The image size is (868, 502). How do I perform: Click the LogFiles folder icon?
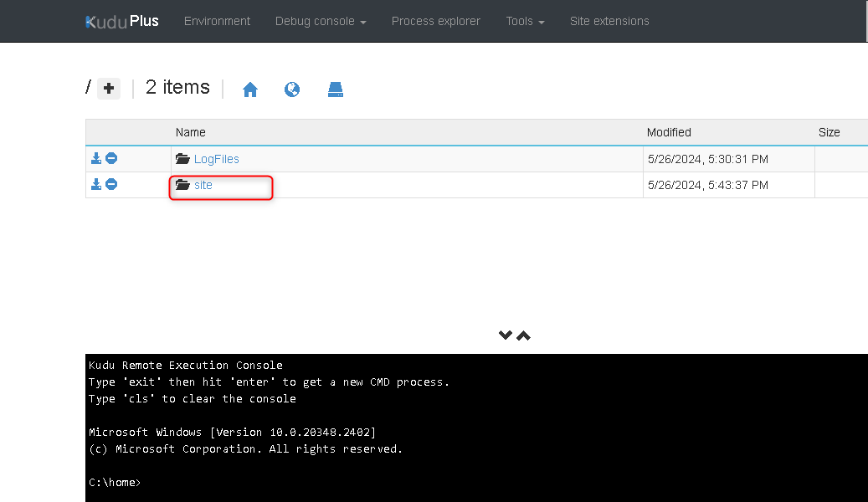click(182, 159)
